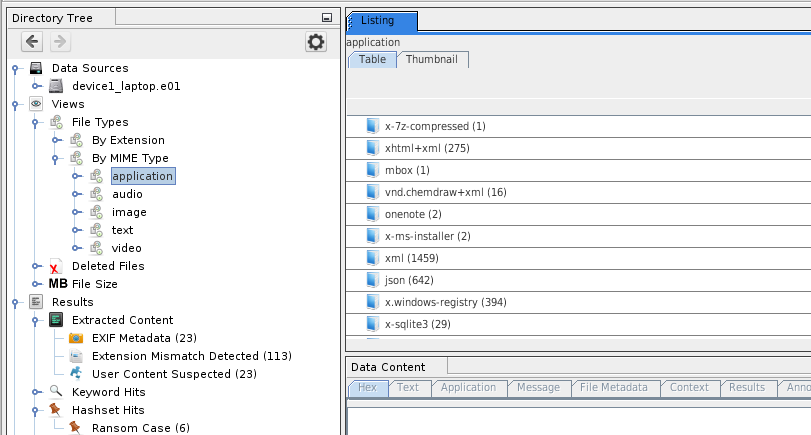
Task: Click the EXIF Metadata camera icon
Action: pos(76,338)
